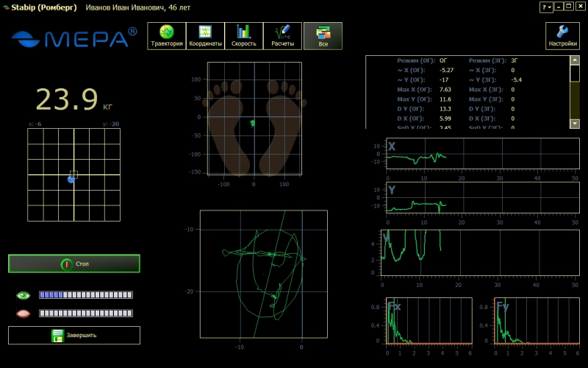Click the Stabip application title icon
The width and height of the screenshot is (588, 368).
6,7
